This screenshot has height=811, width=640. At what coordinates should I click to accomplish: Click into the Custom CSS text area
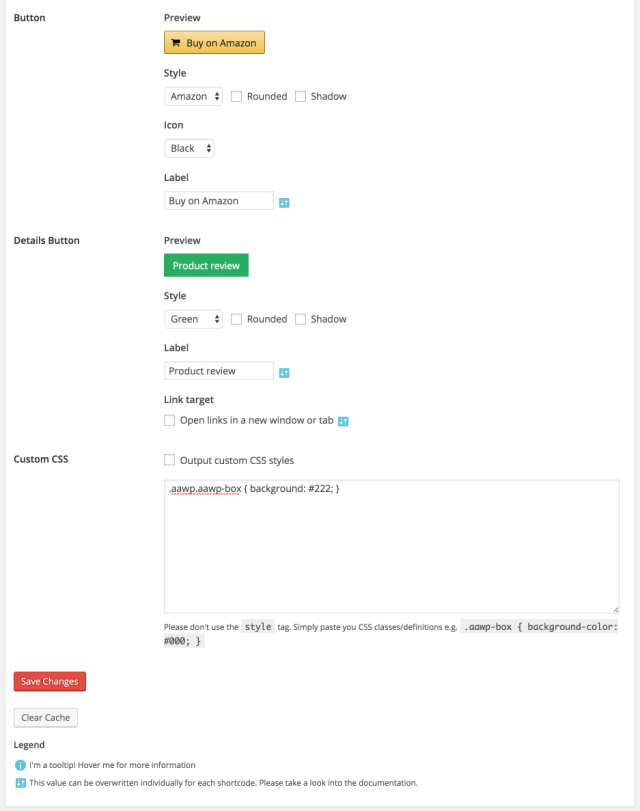pyautogui.click(x=391, y=550)
